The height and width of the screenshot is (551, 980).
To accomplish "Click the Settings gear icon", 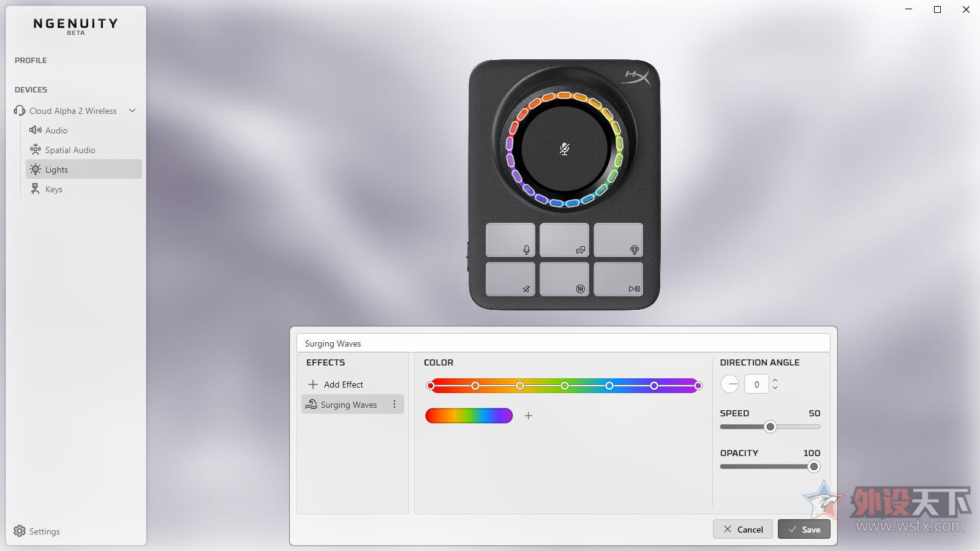I will (x=20, y=531).
